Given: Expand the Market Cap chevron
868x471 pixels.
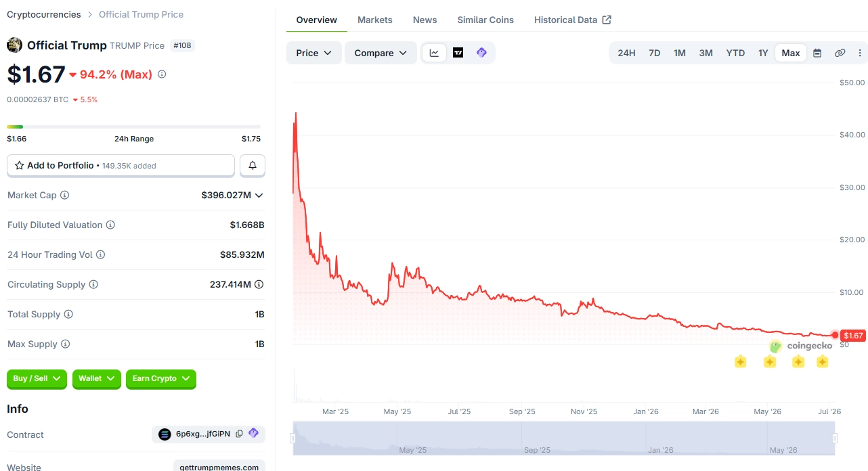Looking at the screenshot, I should pyautogui.click(x=259, y=195).
